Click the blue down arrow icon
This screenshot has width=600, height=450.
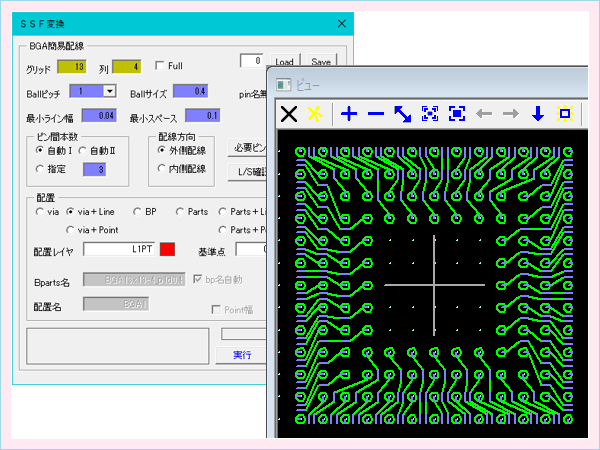coord(537,114)
